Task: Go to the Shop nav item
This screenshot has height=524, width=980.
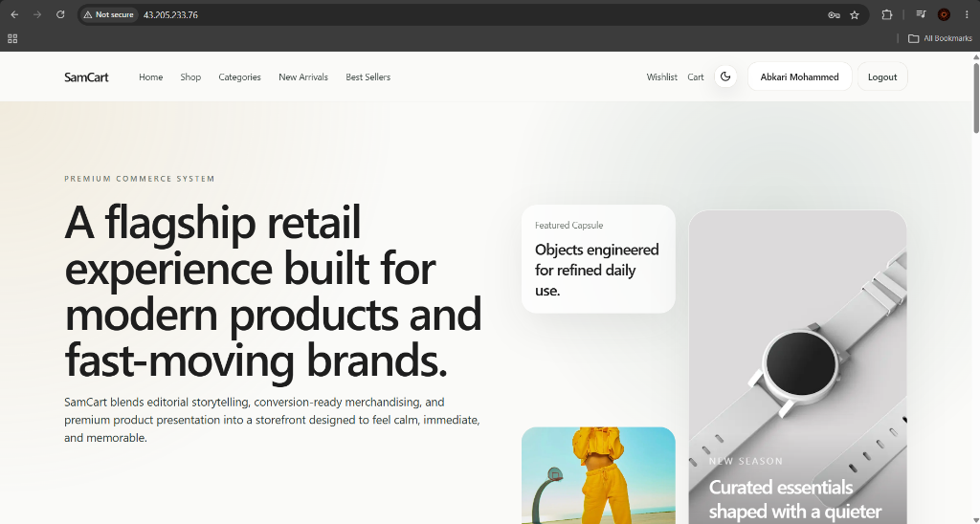Action: [x=190, y=76]
